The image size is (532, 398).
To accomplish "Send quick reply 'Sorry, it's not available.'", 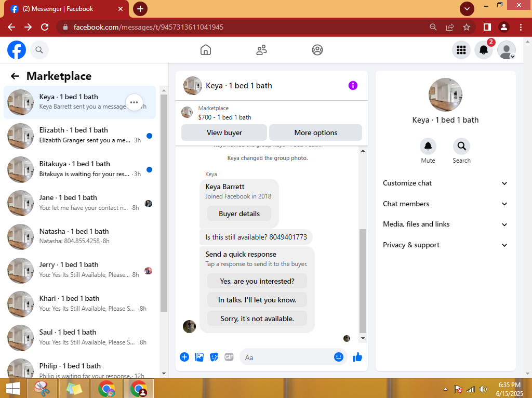I will 257,319.
